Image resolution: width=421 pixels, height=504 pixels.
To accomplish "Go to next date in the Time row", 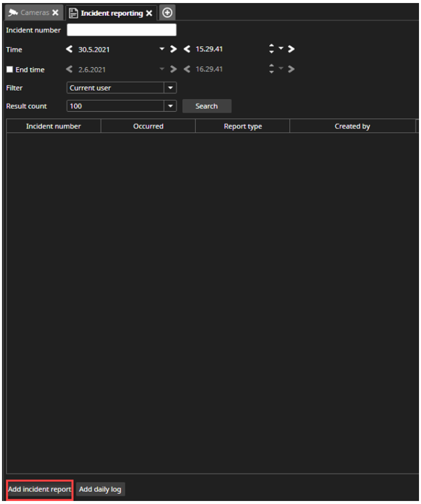I will [x=173, y=49].
